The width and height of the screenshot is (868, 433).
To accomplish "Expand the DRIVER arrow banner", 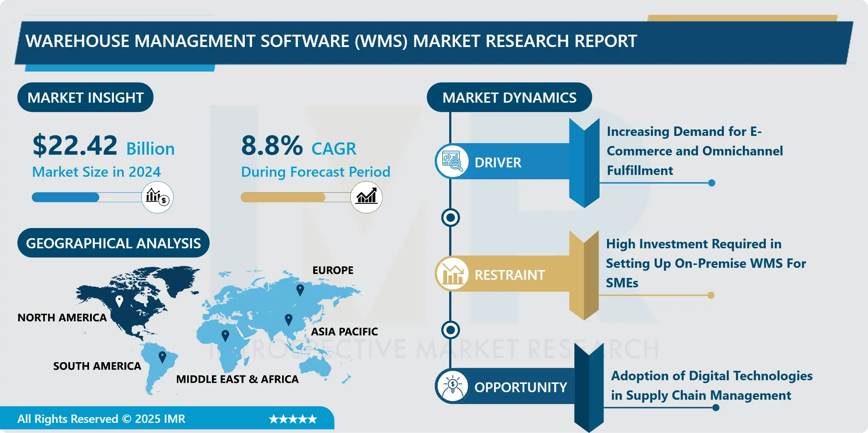I will pyautogui.click(x=584, y=163).
